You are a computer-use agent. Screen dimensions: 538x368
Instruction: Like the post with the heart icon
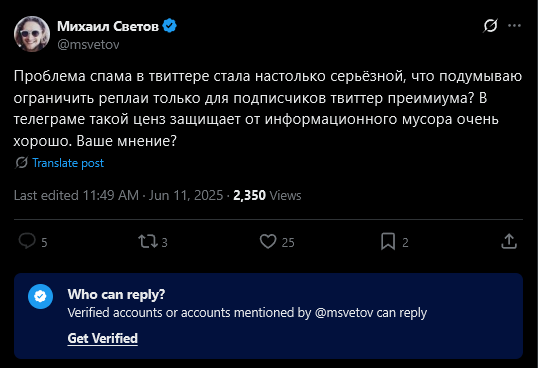pyautogui.click(x=268, y=241)
